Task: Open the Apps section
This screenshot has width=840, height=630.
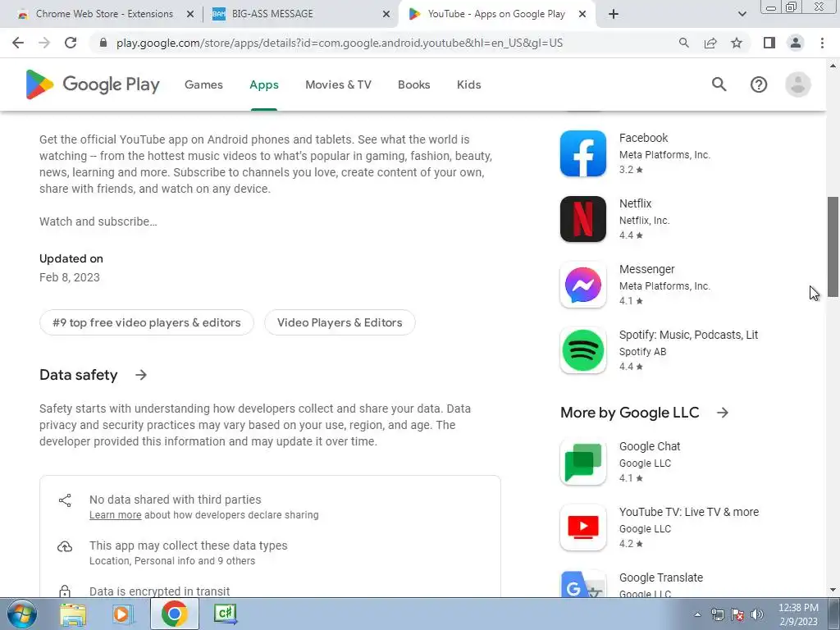Action: tap(264, 84)
